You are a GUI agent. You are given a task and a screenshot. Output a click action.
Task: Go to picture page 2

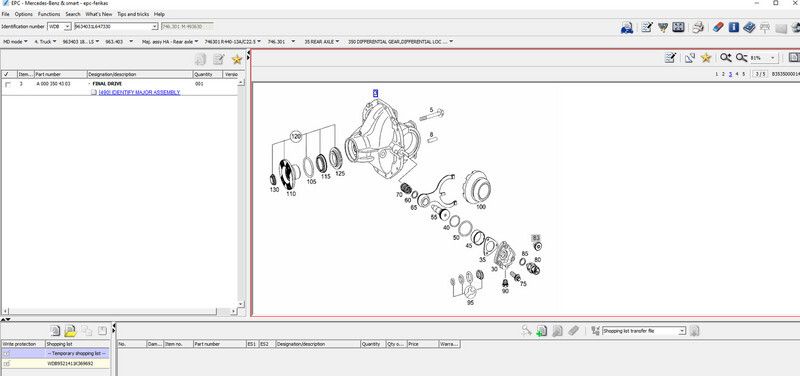[723, 74]
